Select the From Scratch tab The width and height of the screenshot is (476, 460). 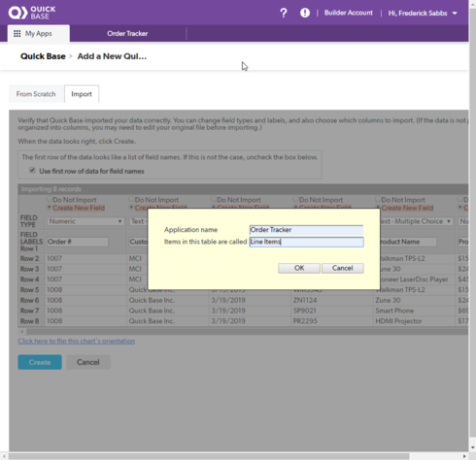(36, 94)
